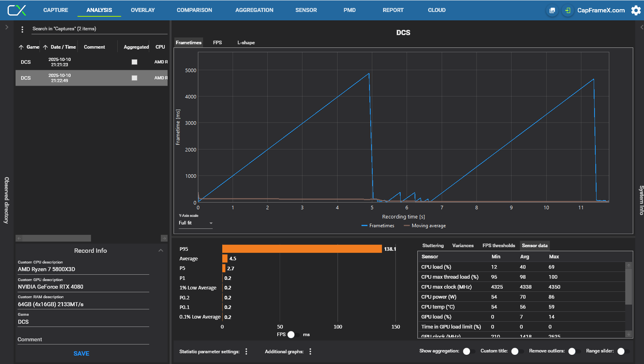Click the Comment column header

click(95, 47)
